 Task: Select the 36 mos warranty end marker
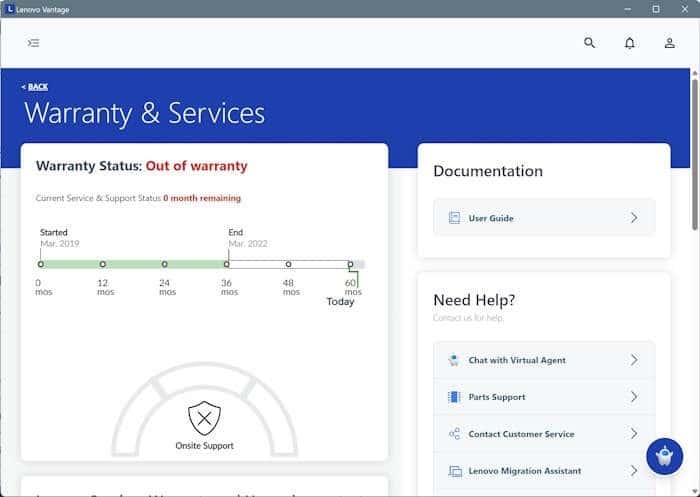(x=227, y=264)
